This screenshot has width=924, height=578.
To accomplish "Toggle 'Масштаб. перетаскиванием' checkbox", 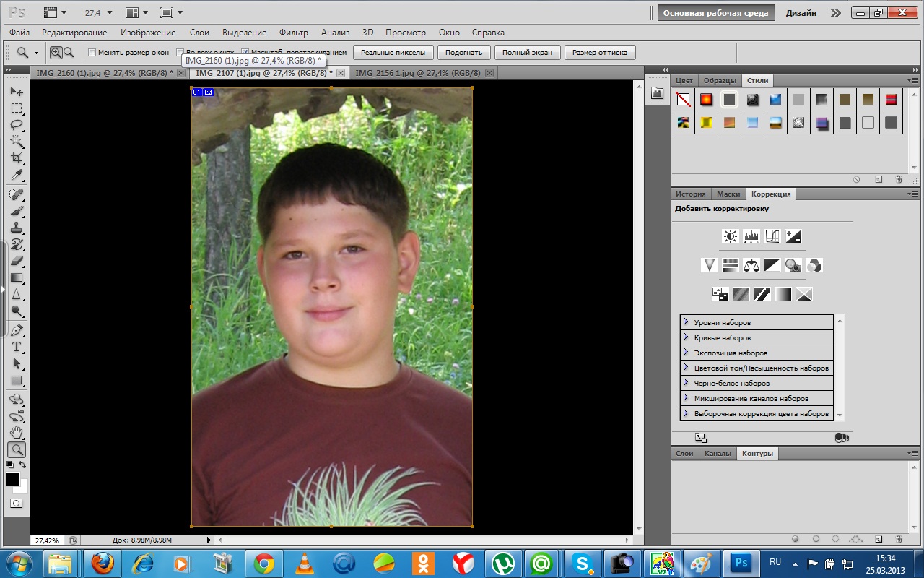I will (x=245, y=53).
